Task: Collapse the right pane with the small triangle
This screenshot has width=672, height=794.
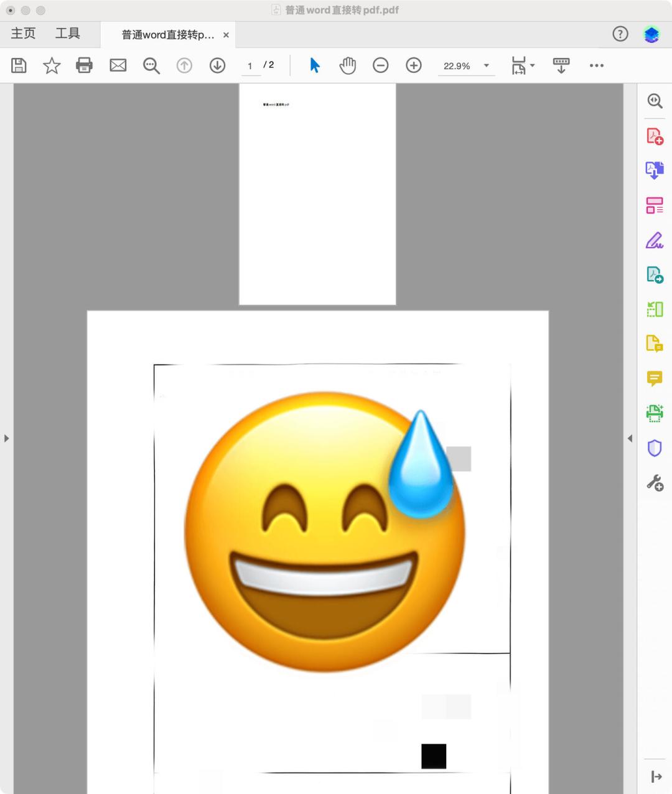Action: [630, 438]
